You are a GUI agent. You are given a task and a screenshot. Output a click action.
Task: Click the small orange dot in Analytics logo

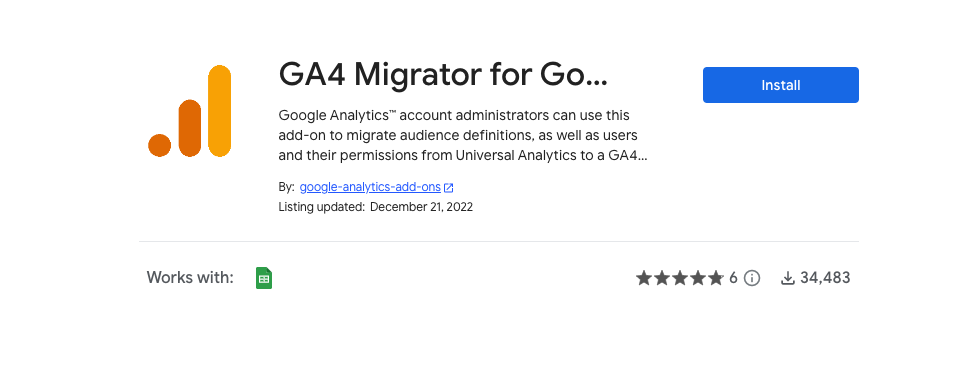point(159,145)
